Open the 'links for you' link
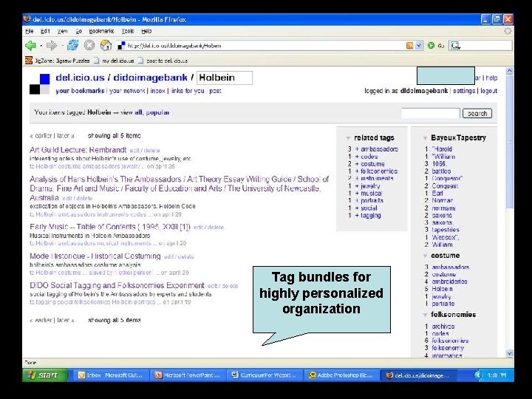This screenshot has height=399, width=532. (188, 91)
